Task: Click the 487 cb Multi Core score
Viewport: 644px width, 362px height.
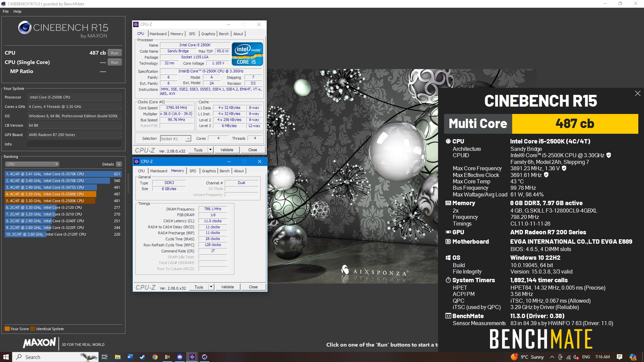Action: coord(575,124)
